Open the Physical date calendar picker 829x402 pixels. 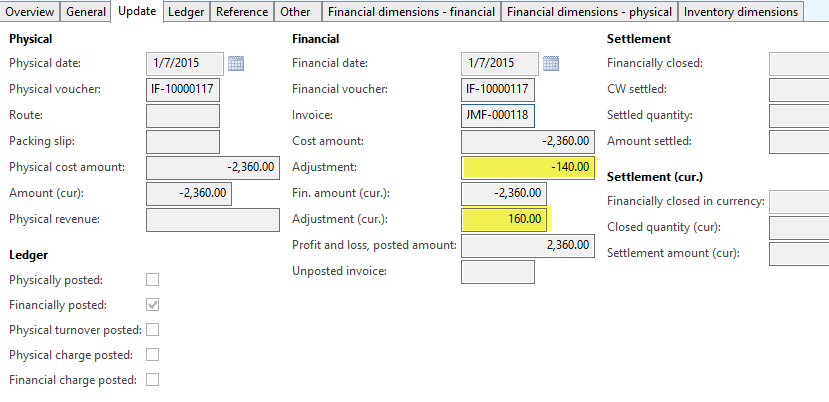[x=236, y=64]
